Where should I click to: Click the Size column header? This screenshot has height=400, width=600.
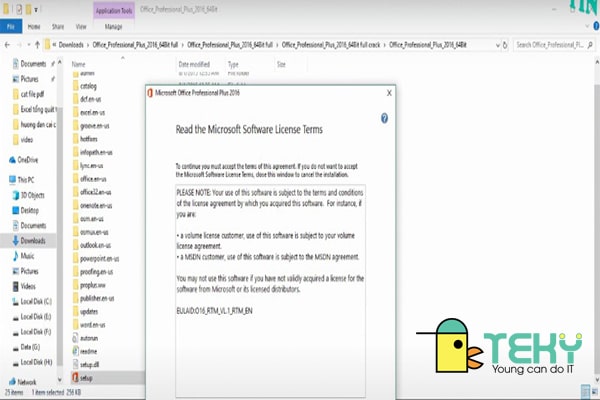[281, 64]
